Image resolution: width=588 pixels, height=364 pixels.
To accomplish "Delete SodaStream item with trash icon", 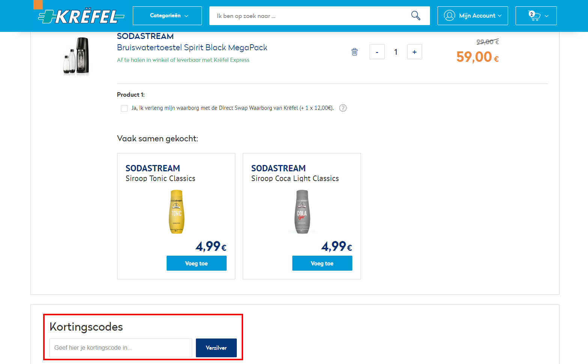I will [x=355, y=52].
